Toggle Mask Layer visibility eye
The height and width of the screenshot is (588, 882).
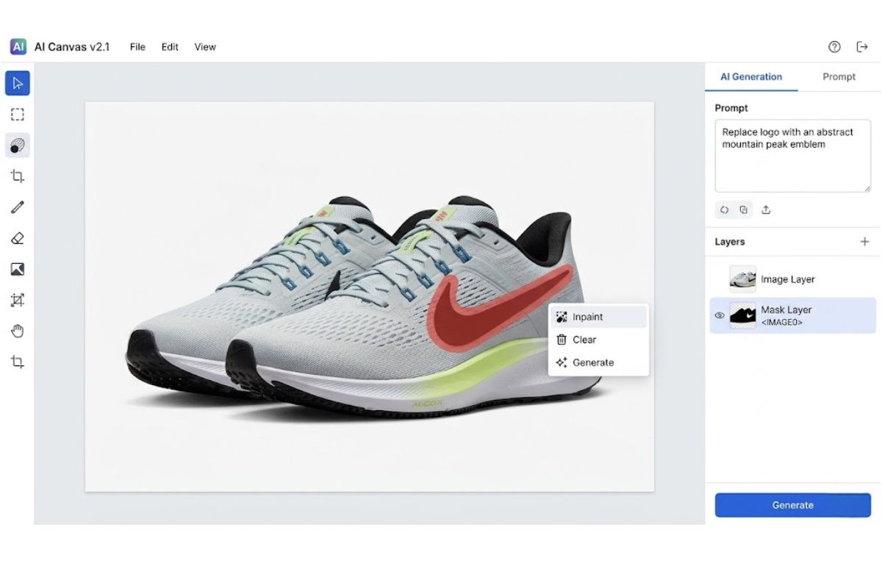pyautogui.click(x=720, y=315)
